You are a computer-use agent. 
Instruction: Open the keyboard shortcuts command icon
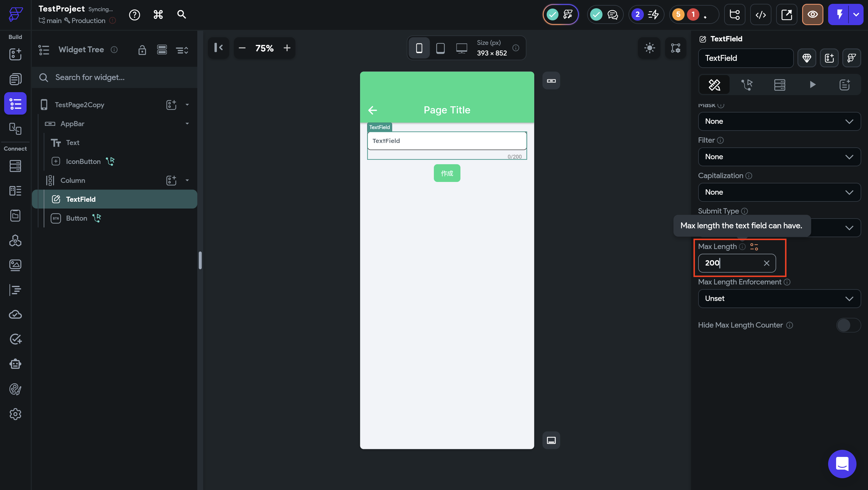[x=158, y=14]
